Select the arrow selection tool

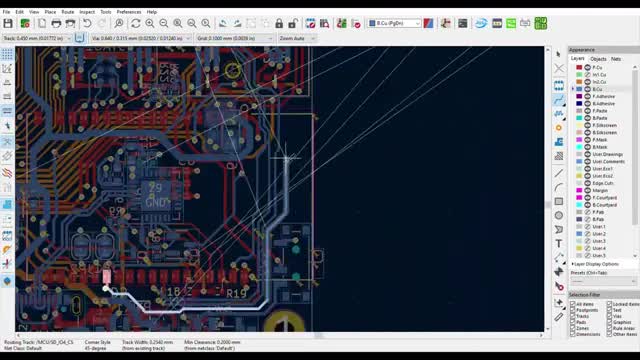click(559, 54)
